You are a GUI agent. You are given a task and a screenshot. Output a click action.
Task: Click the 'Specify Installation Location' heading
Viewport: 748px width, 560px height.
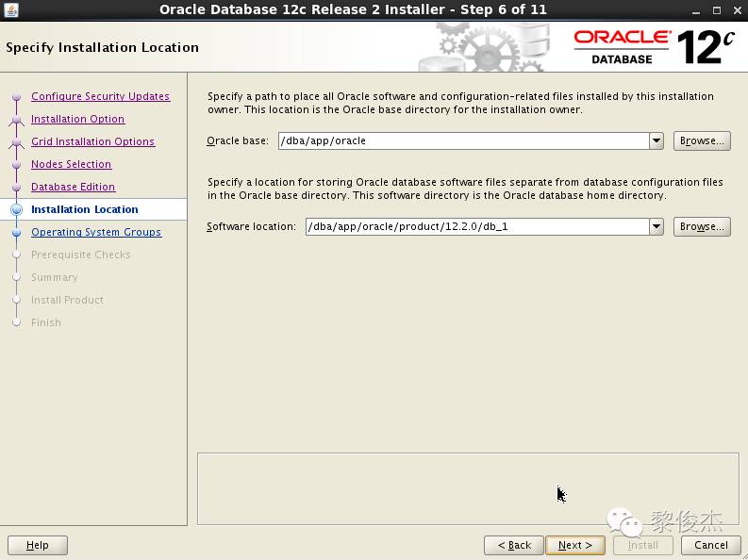(102, 48)
